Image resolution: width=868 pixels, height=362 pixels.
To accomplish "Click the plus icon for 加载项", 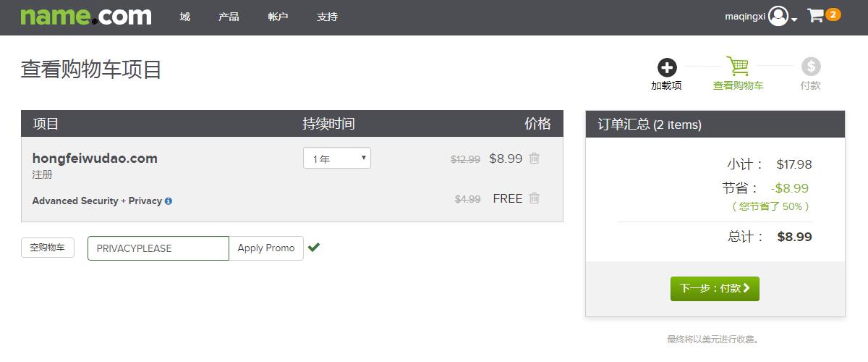I will [x=667, y=67].
